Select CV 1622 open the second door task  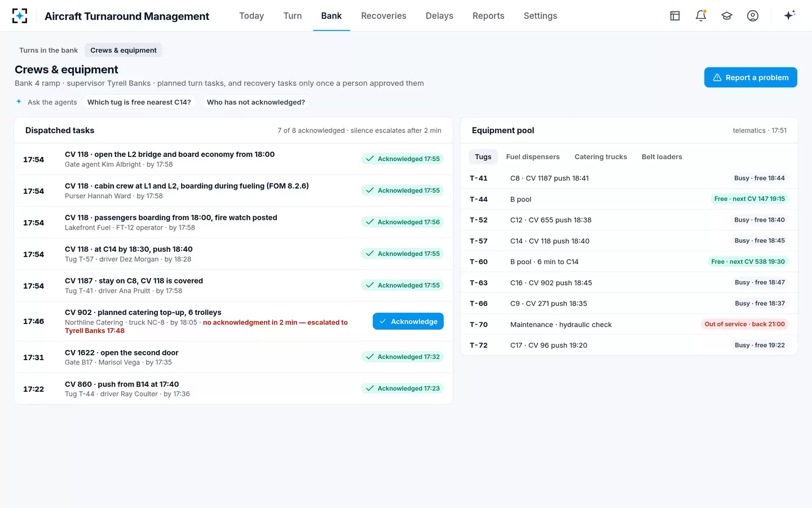tap(233, 357)
